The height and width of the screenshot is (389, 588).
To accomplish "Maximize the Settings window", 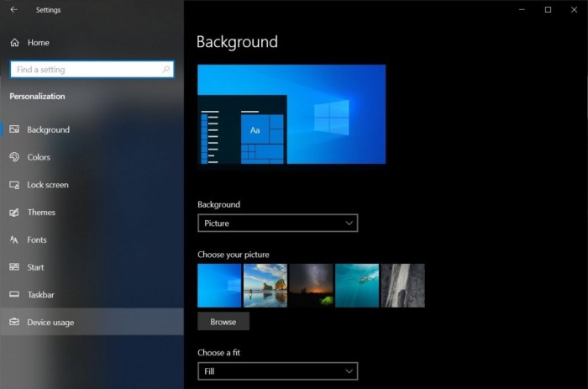I will [548, 10].
